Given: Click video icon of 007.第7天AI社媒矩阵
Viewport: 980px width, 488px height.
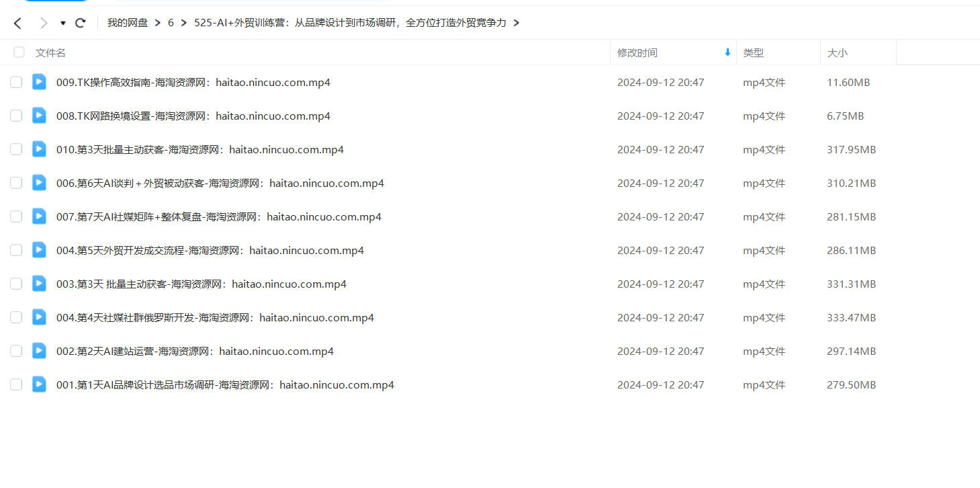Looking at the screenshot, I should pyautogui.click(x=40, y=216).
